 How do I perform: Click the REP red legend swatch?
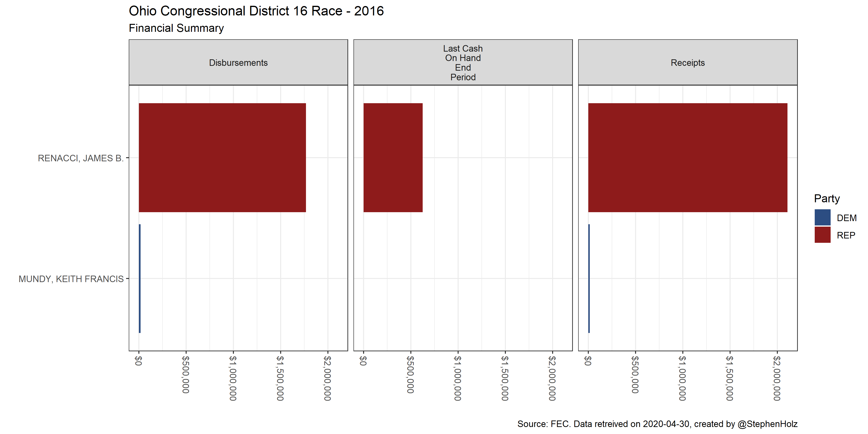click(822, 235)
